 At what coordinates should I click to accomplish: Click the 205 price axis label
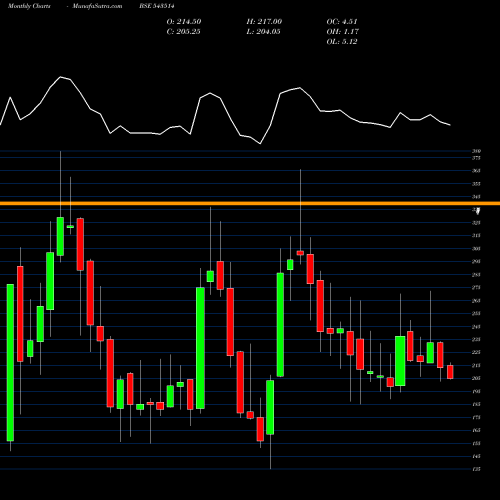[476, 378]
